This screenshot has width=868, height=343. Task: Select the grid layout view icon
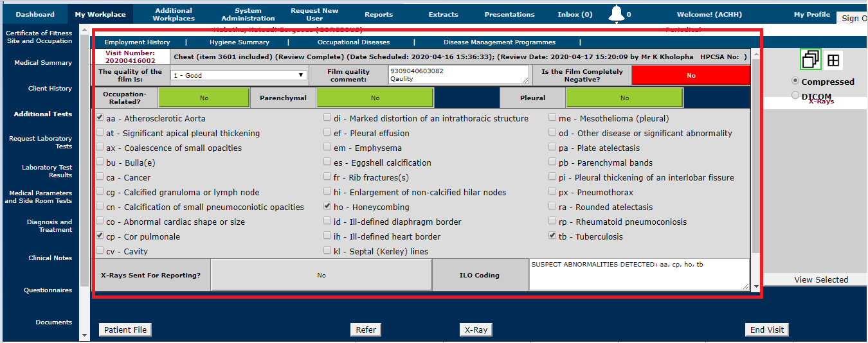point(833,60)
